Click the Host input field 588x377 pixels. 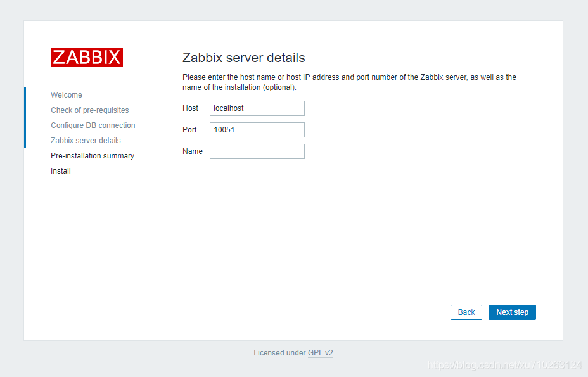[257, 108]
